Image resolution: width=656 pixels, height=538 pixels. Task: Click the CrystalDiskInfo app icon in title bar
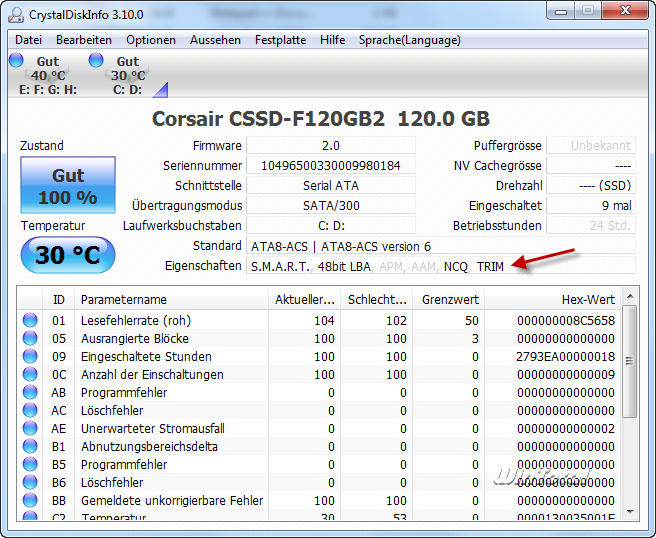coord(16,14)
